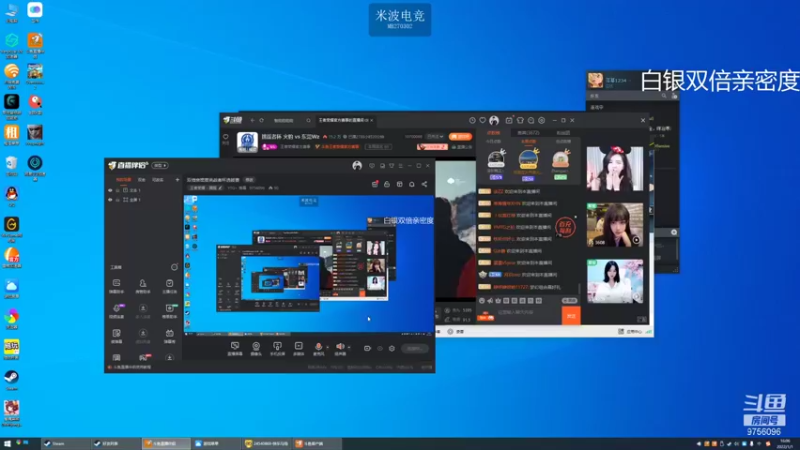Toggle the lock on the second source row
Viewport: 800px width, 450px height.
pyautogui.click(x=118, y=200)
